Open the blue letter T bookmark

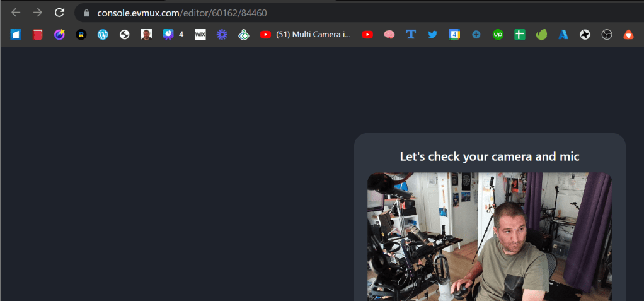pyautogui.click(x=411, y=35)
